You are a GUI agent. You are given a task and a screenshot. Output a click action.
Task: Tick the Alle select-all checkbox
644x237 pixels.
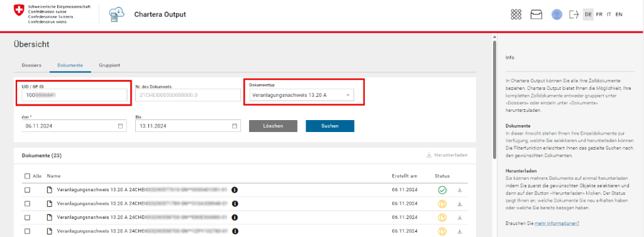[28, 176]
